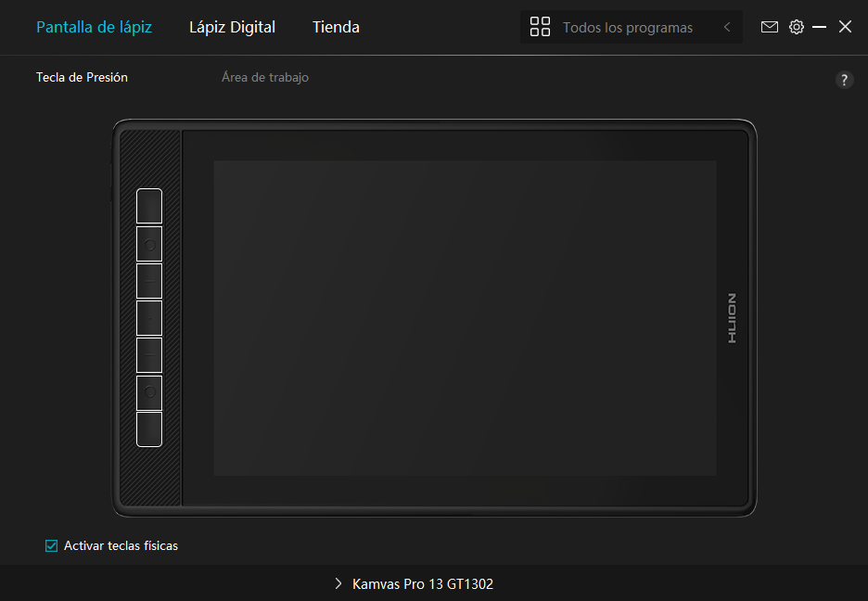
Task: Click the tablet screen display area
Action: [465, 318]
